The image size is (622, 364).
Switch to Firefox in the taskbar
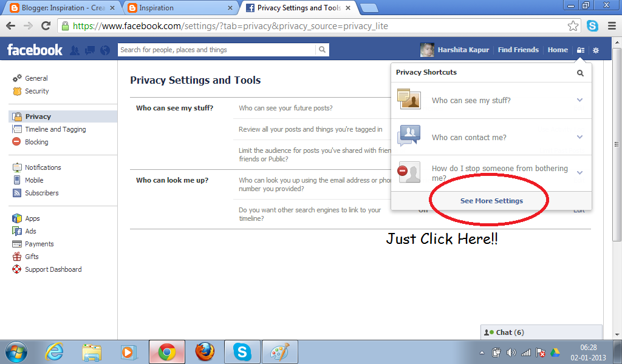pyautogui.click(x=205, y=352)
